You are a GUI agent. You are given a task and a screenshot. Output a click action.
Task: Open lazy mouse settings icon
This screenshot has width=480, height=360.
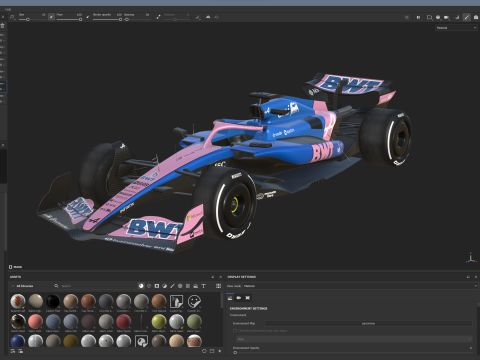198,17
